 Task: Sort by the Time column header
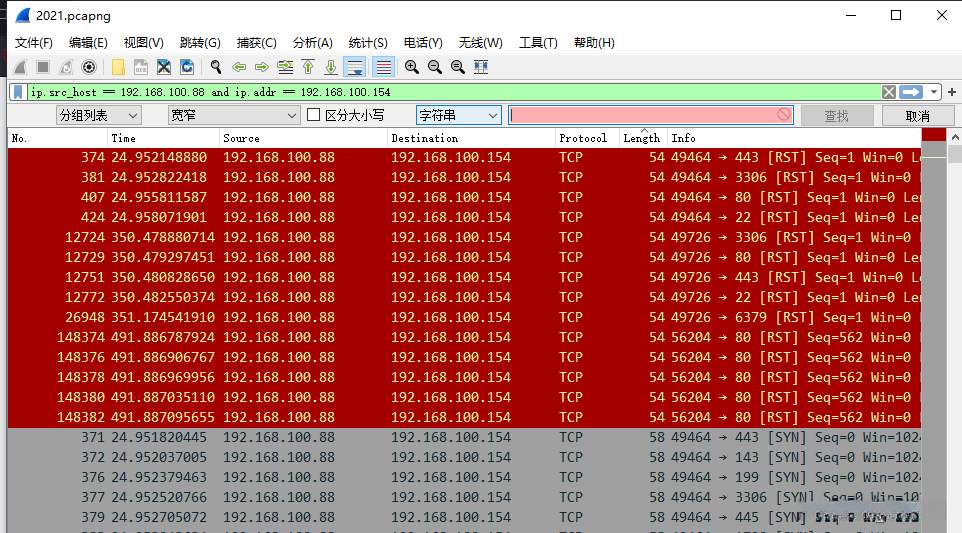click(x=163, y=138)
